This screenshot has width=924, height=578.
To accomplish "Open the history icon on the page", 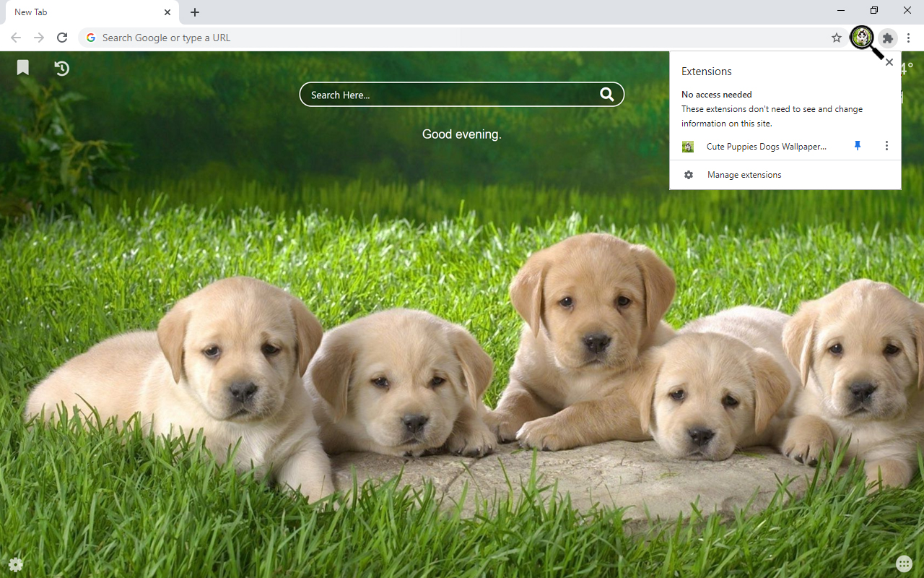I will (62, 68).
